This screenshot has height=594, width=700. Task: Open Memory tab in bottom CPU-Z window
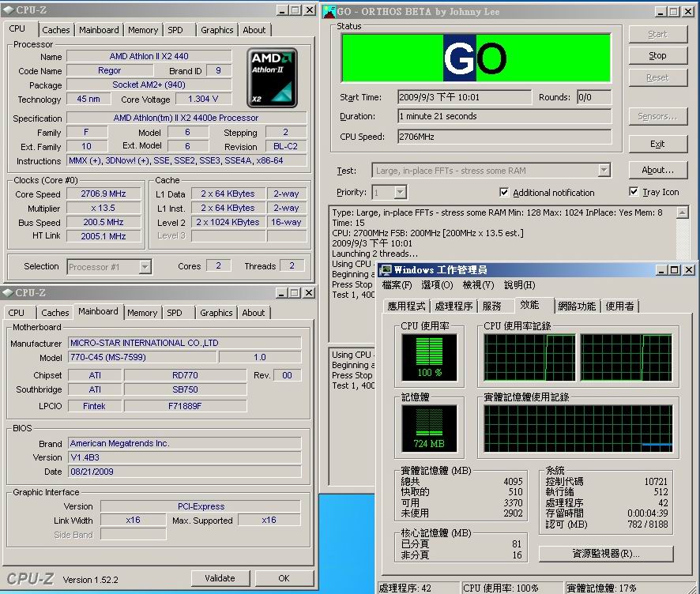pos(142,313)
